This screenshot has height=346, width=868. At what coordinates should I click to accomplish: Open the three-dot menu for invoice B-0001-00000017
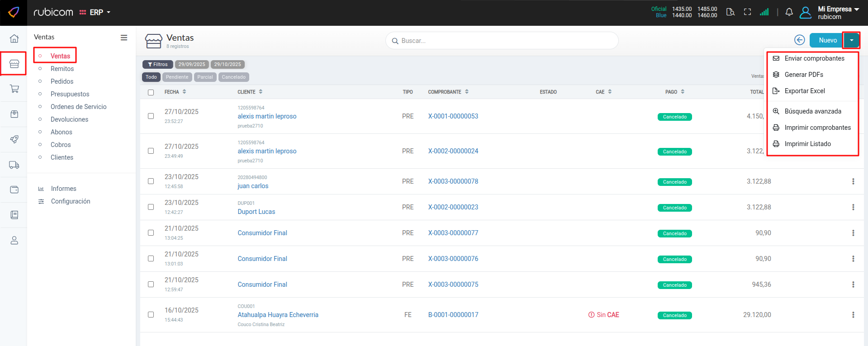853,315
